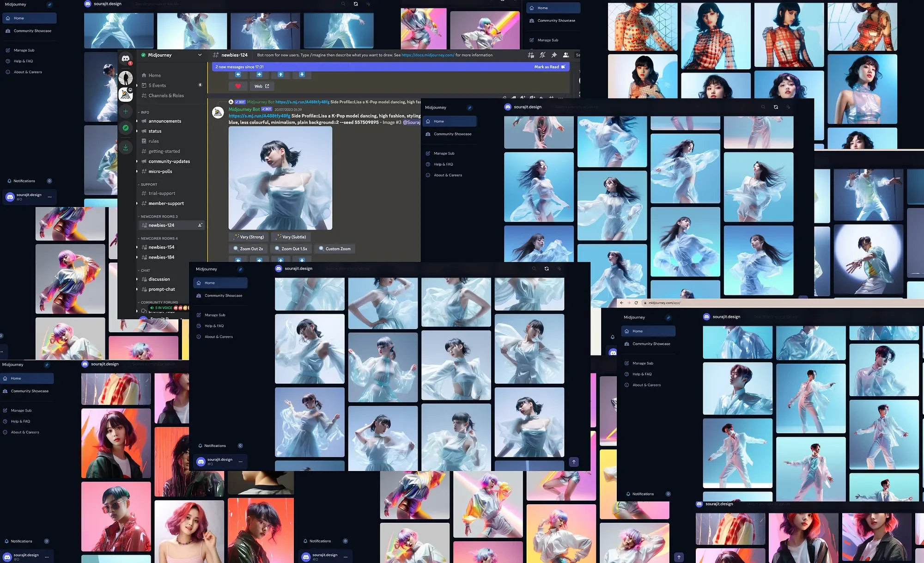
Task: Collapse the NEWCOMER ROOMS 4 category
Action: (x=158, y=239)
